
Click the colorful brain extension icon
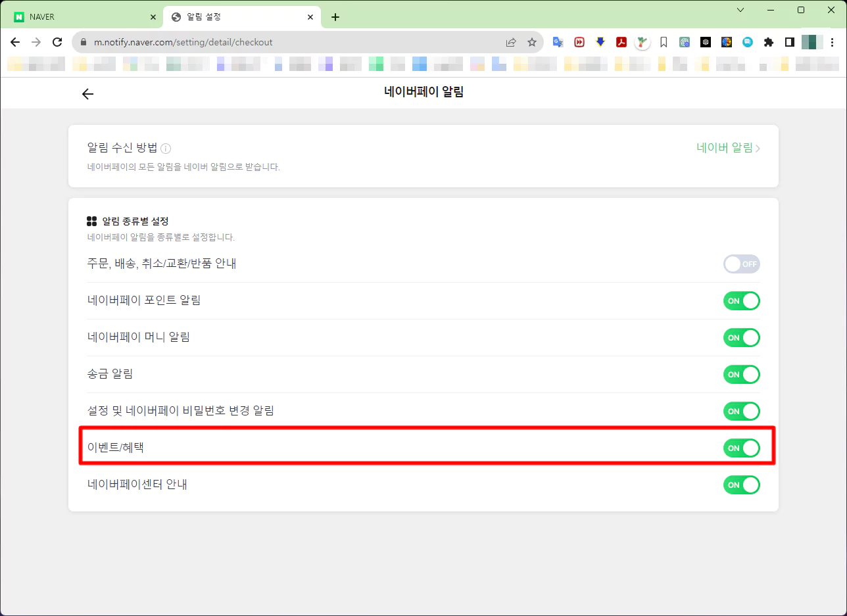(727, 42)
